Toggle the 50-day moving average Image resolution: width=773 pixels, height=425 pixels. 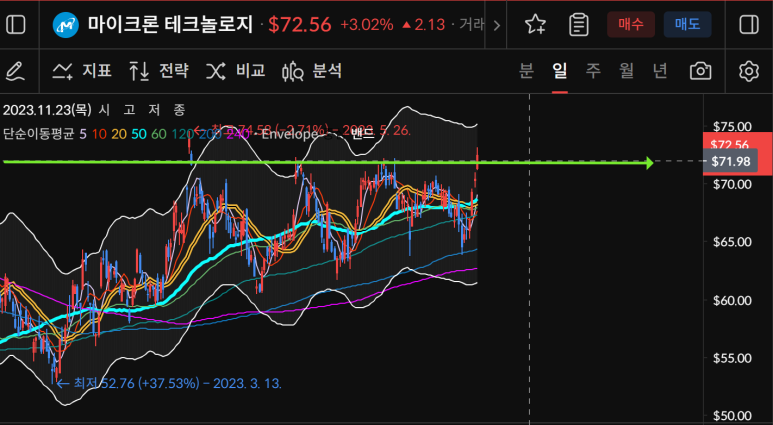139,134
